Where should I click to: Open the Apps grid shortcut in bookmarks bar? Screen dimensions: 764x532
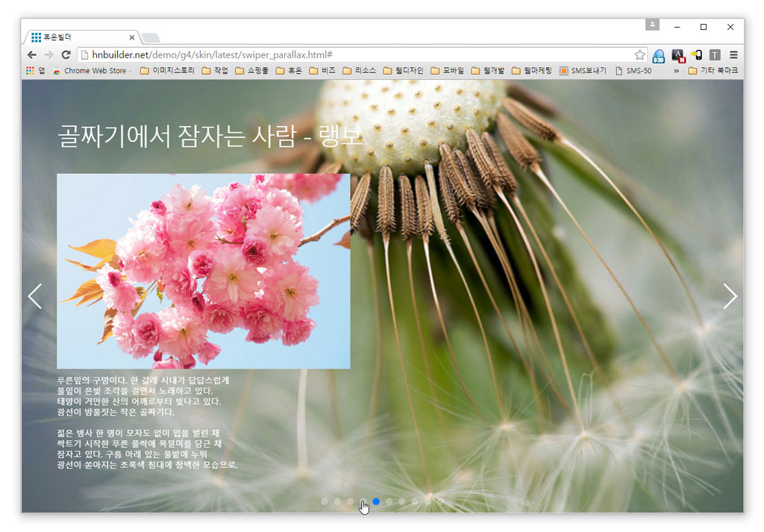[x=35, y=71]
